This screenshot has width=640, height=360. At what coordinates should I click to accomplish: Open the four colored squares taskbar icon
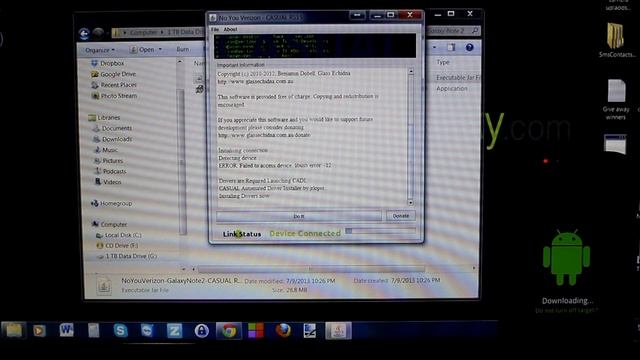256,330
